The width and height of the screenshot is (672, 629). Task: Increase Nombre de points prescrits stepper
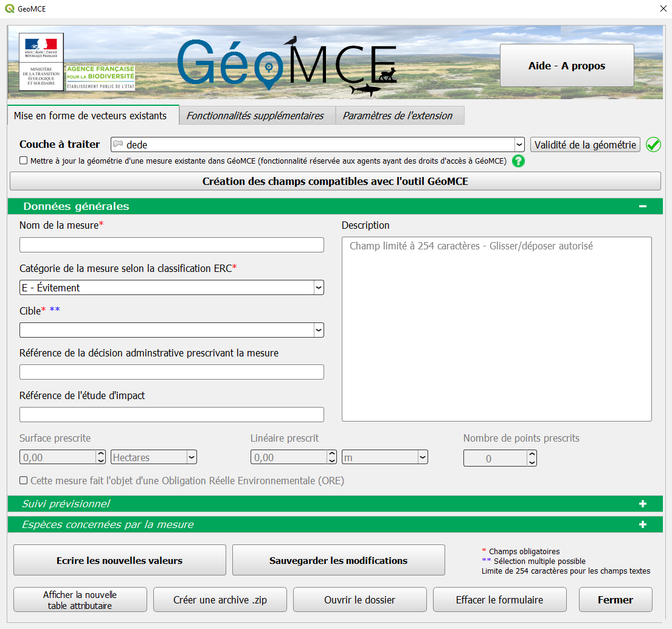coord(532,454)
